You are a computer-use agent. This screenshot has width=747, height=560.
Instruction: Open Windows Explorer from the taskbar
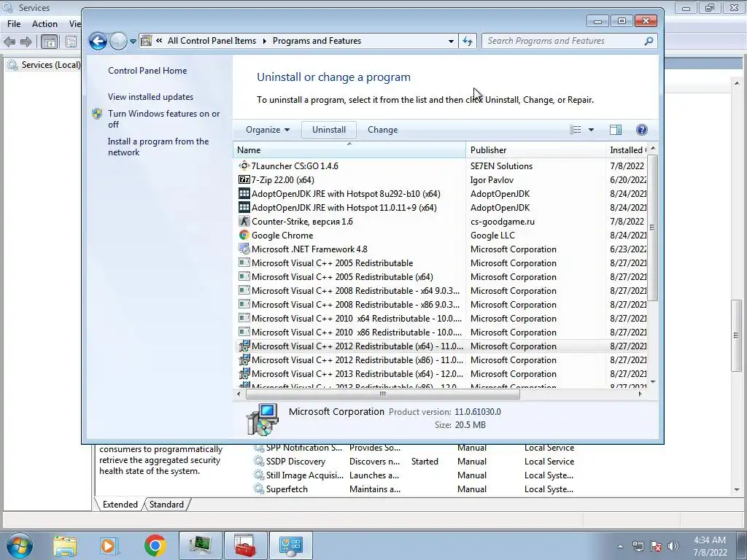tap(65, 545)
